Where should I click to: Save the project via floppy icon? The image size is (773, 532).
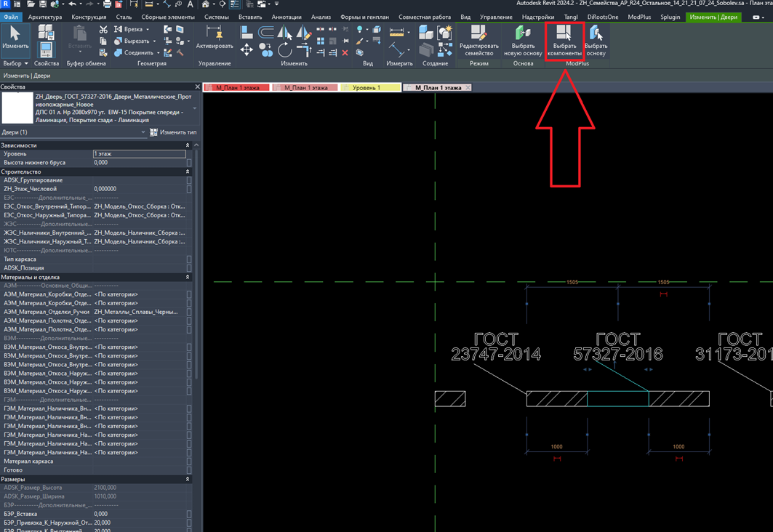pyautogui.click(x=42, y=4)
